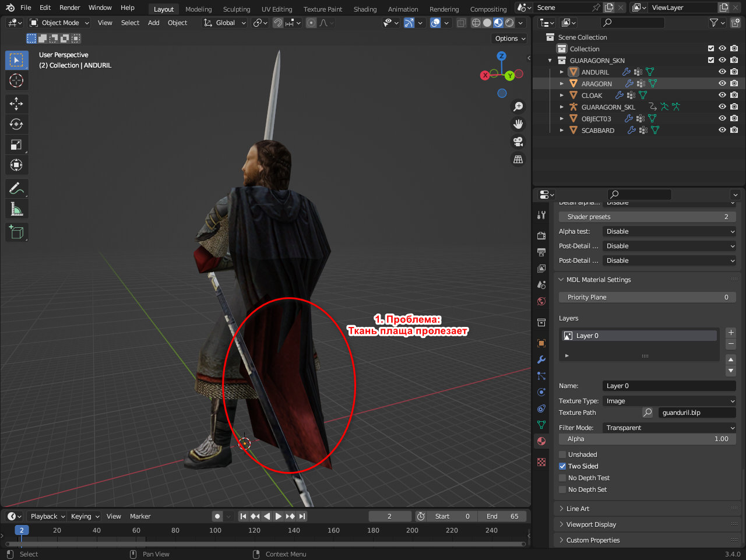Open the Object Mode dropdown
The width and height of the screenshot is (746, 560).
59,23
